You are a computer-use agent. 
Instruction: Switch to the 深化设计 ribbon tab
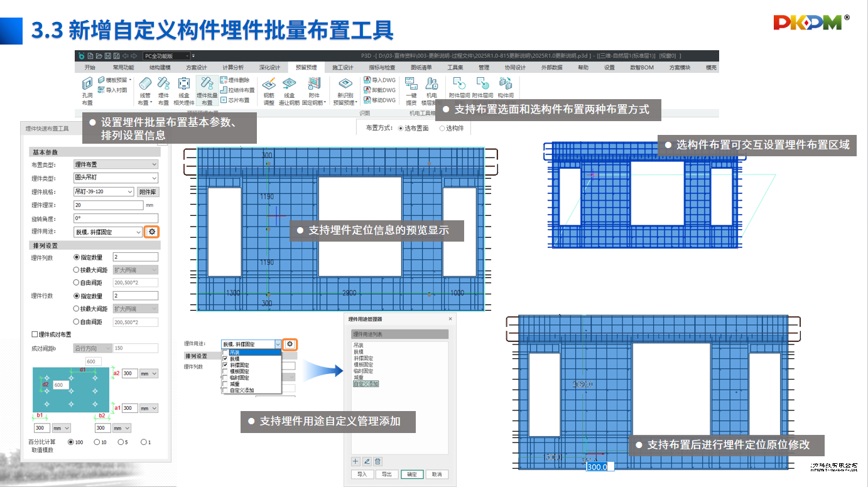point(270,68)
